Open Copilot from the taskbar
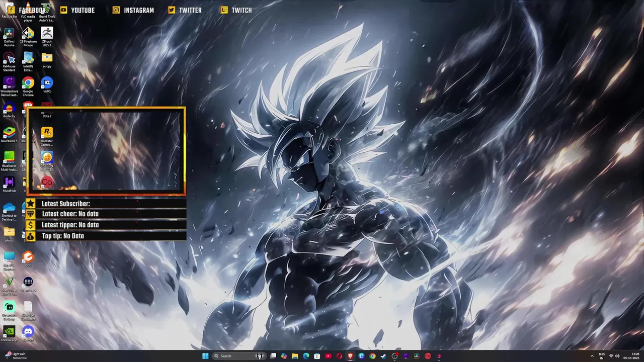Image resolution: width=644 pixels, height=362 pixels. 284,356
